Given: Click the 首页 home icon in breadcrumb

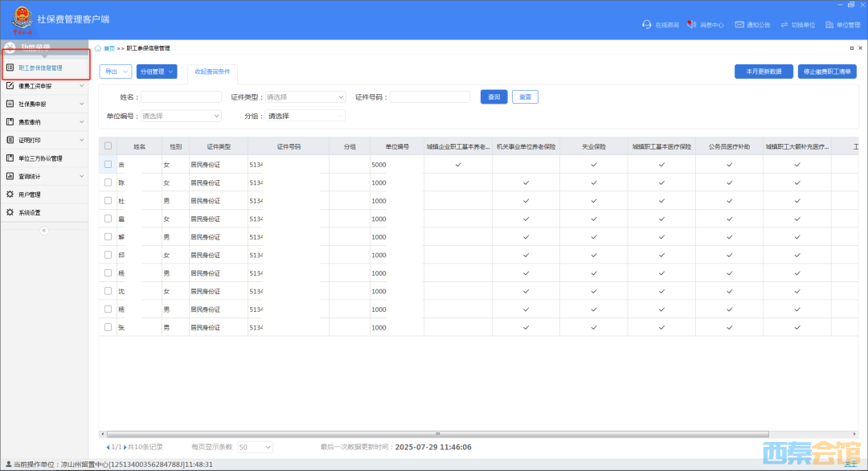Looking at the screenshot, I should pos(98,49).
